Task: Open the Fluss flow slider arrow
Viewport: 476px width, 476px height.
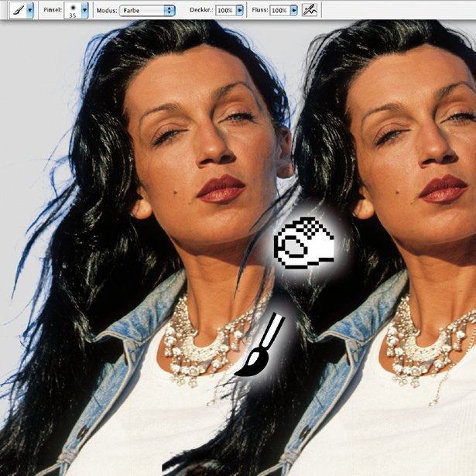Action: point(294,11)
